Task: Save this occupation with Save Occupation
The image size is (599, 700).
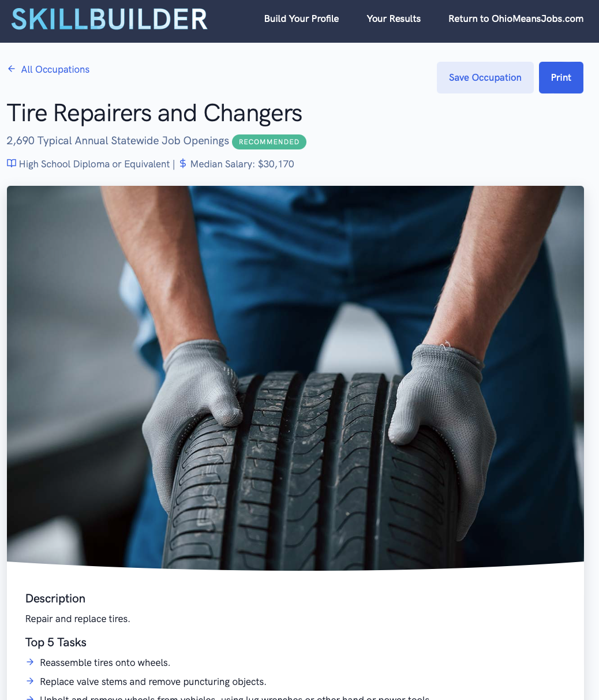Action: pos(485,77)
